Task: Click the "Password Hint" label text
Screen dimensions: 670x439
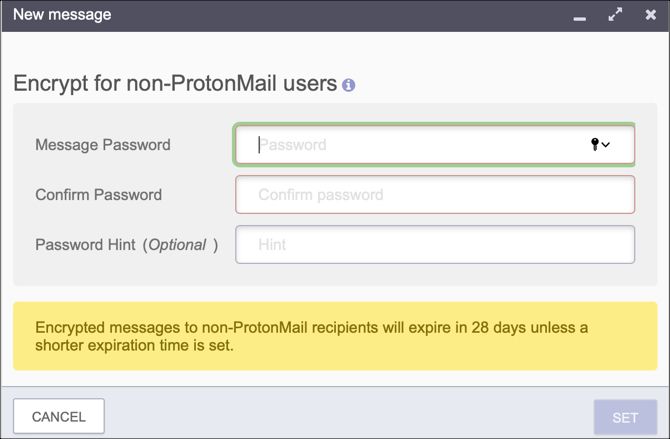Action: tap(85, 245)
